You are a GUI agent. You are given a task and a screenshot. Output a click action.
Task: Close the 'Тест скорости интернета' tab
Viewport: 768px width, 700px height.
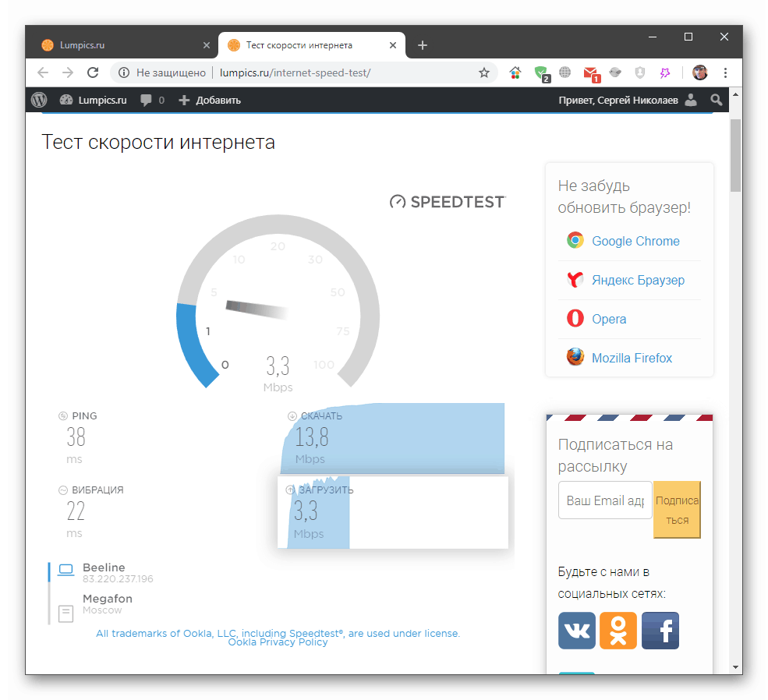[x=393, y=45]
